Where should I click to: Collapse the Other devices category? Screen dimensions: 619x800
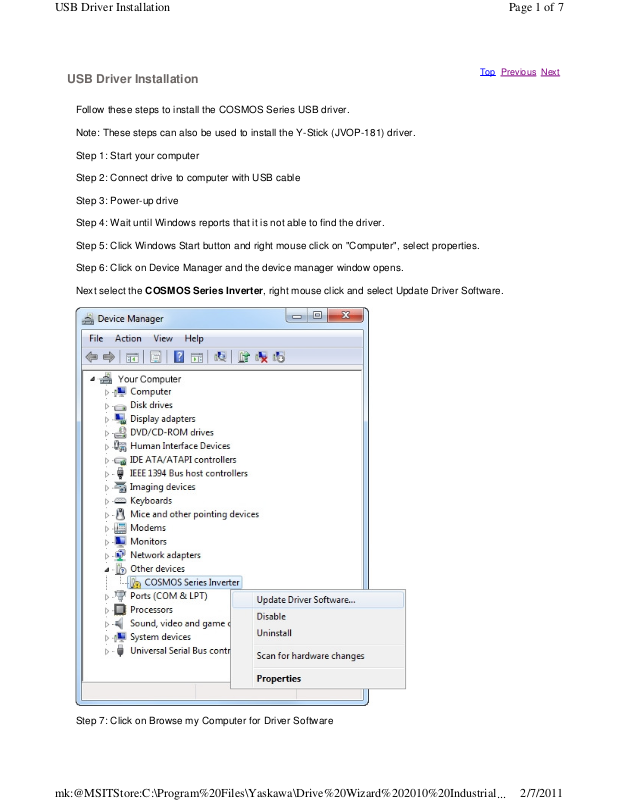107,569
